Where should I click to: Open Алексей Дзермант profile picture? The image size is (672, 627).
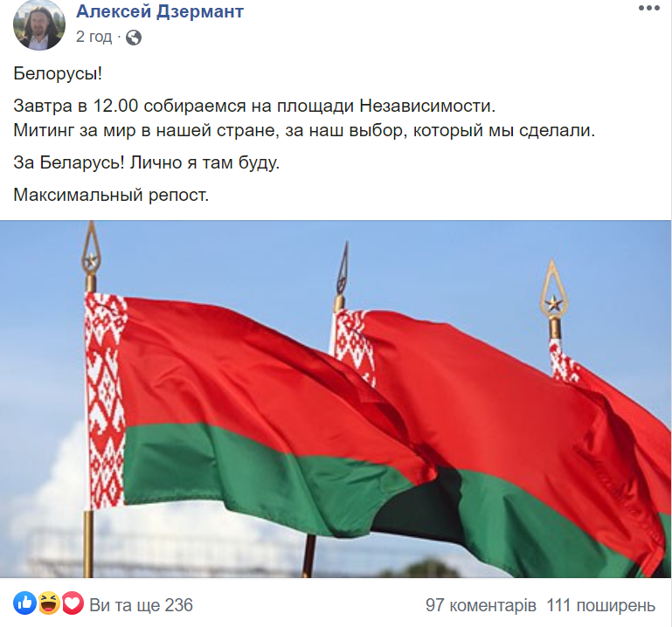[39, 24]
